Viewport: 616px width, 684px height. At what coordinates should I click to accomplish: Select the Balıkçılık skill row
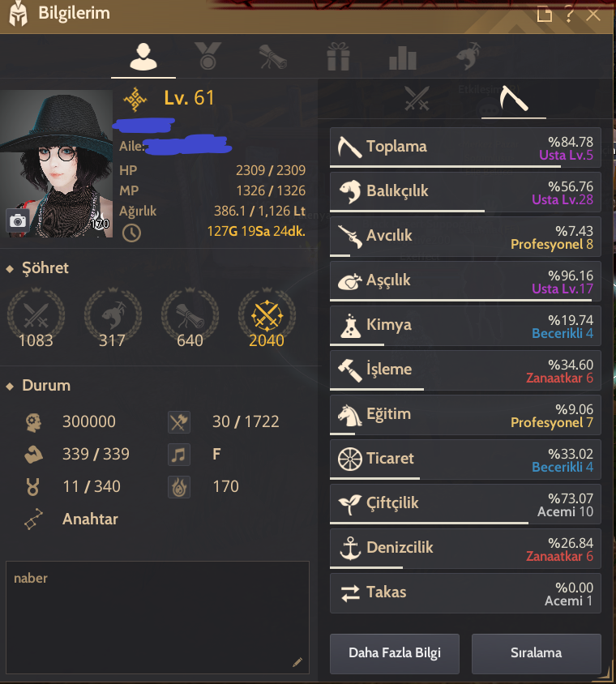465,192
